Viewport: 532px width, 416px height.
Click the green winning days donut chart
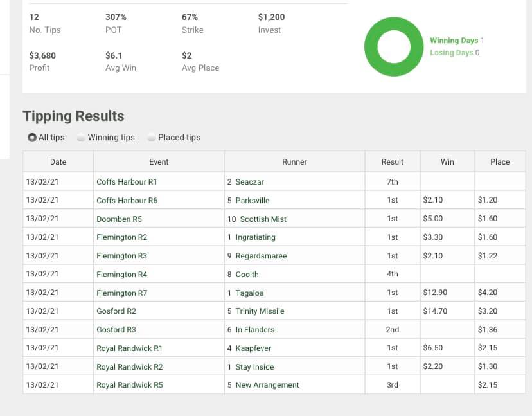(x=394, y=47)
